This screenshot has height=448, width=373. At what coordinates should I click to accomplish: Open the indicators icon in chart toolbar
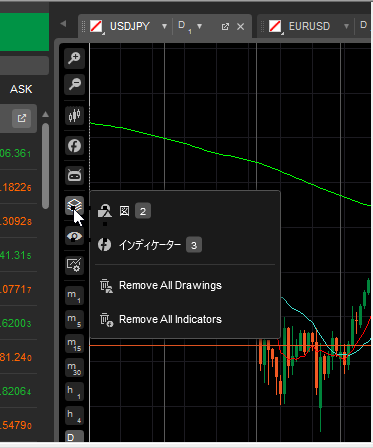click(74, 145)
